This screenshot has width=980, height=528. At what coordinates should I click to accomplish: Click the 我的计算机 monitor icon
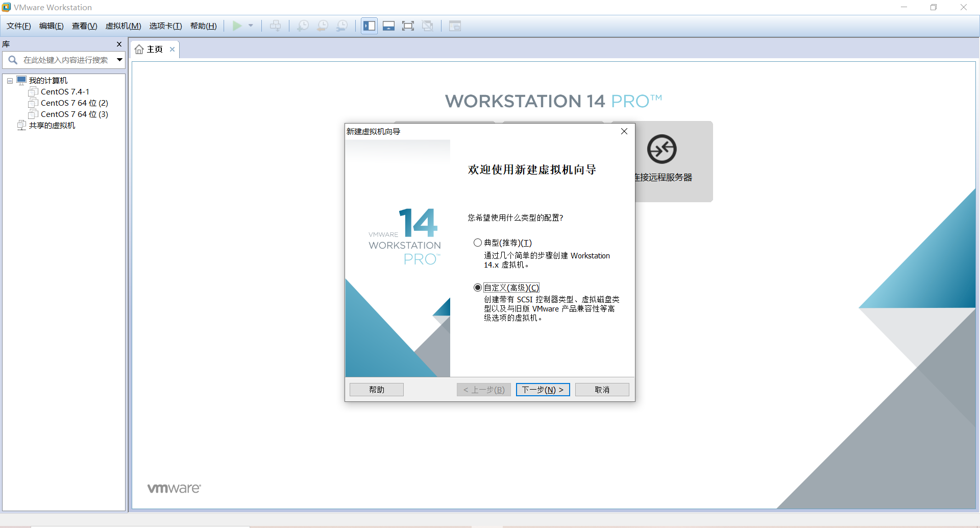(21, 80)
